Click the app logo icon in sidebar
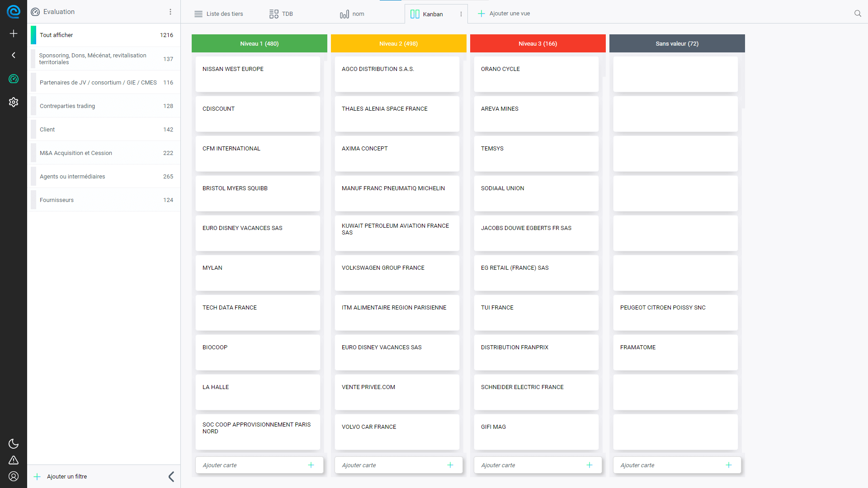868x488 pixels. click(14, 12)
